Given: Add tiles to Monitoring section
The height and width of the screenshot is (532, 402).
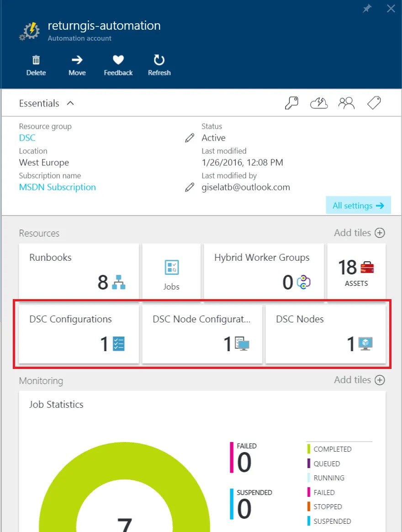Looking at the screenshot, I should 360,379.
